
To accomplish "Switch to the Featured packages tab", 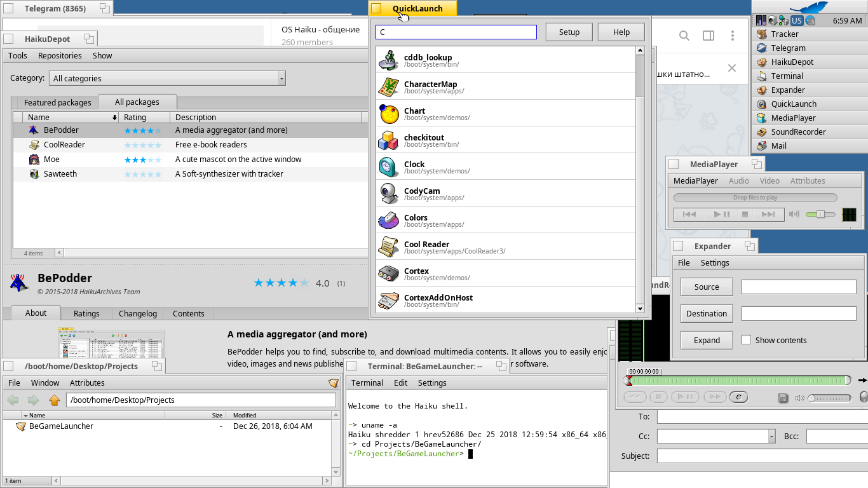I will (x=58, y=102).
